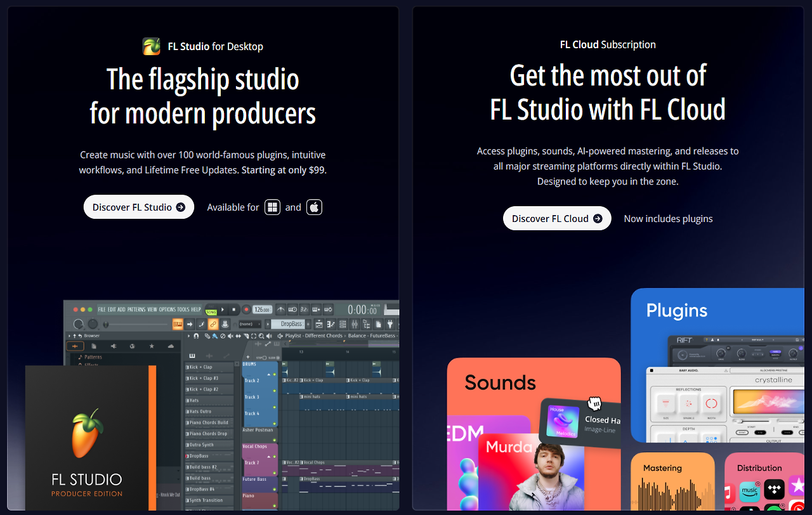Click the Plugins card heading
Viewport: 812px width, 515px height.
(677, 311)
